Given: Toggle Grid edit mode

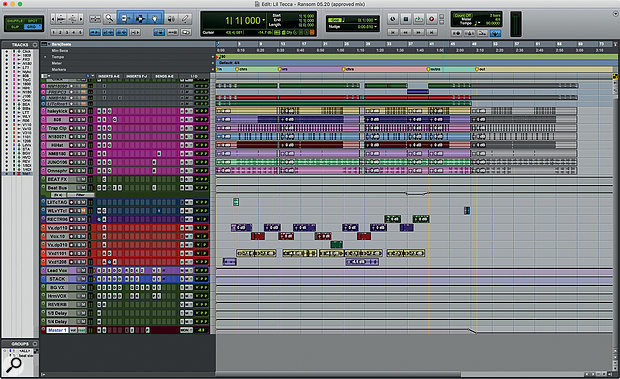Looking at the screenshot, I should (32, 27).
